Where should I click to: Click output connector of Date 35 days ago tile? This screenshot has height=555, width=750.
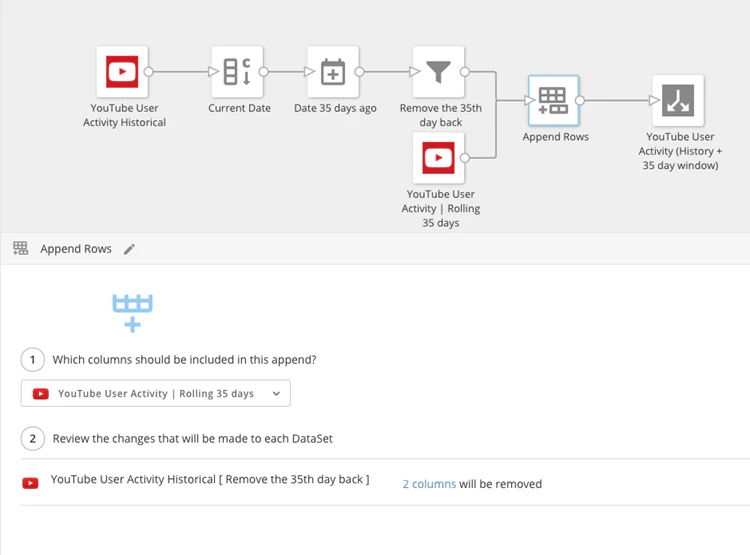(359, 72)
